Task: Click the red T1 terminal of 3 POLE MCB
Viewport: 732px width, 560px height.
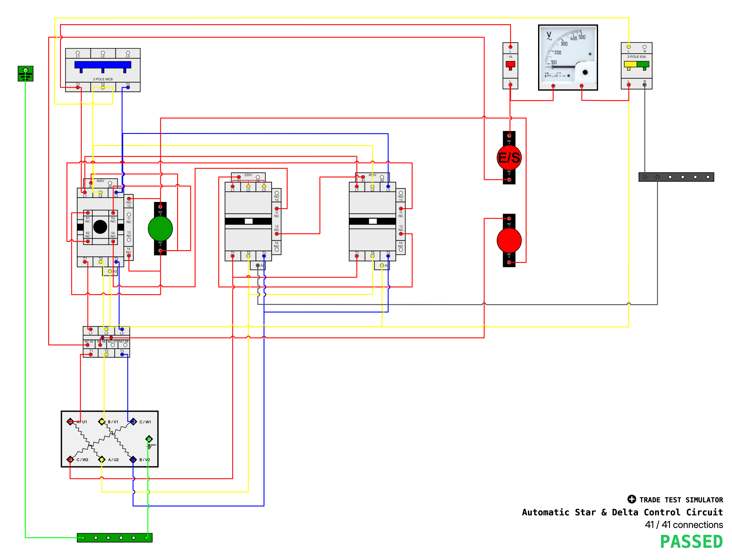Action: (x=78, y=87)
